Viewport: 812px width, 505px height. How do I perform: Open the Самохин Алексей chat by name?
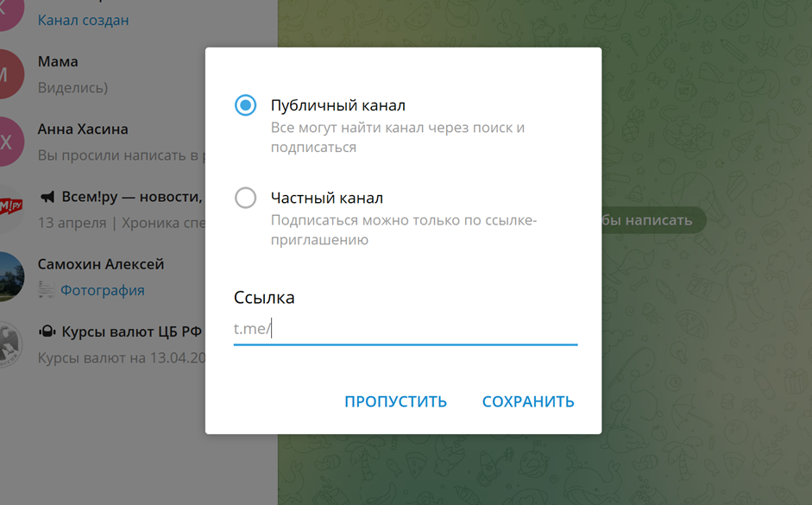(x=100, y=264)
